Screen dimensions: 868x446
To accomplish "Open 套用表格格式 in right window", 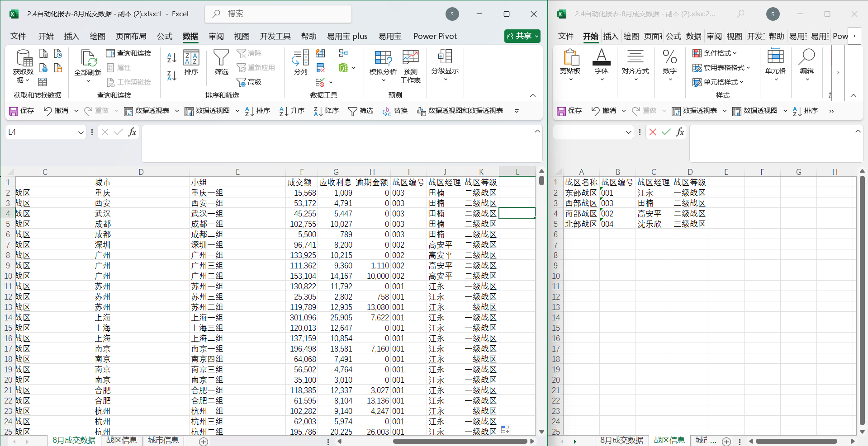I will point(721,68).
